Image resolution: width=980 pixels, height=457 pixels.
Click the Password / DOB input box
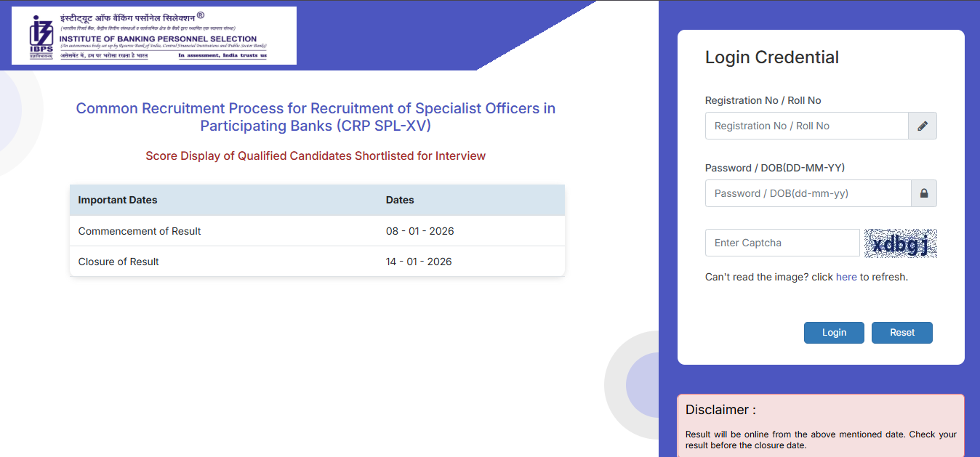pyautogui.click(x=807, y=193)
